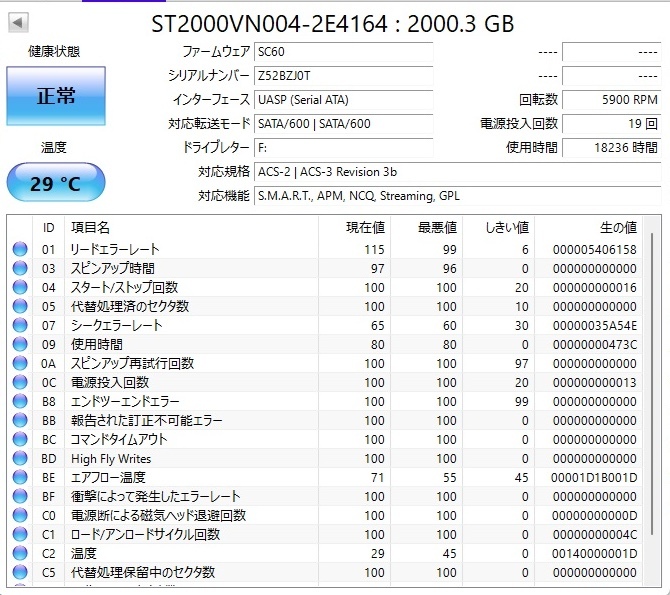Select the 衝撃によって発生したエラーレート row
This screenshot has width=670, height=595.
(325, 496)
